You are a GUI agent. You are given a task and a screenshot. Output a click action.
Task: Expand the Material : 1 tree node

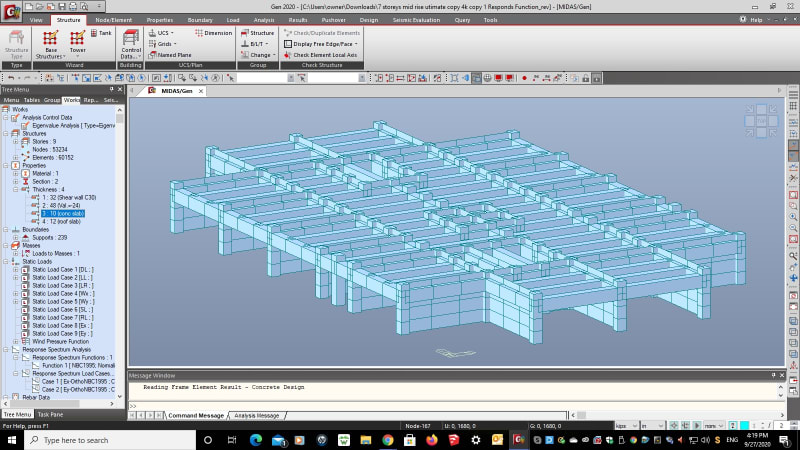(x=16, y=173)
